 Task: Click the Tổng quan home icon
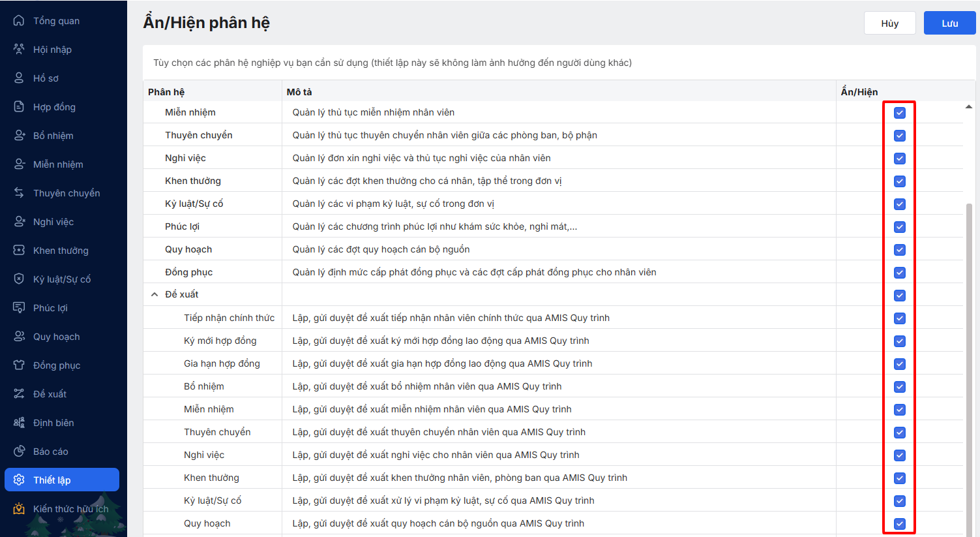(x=19, y=21)
